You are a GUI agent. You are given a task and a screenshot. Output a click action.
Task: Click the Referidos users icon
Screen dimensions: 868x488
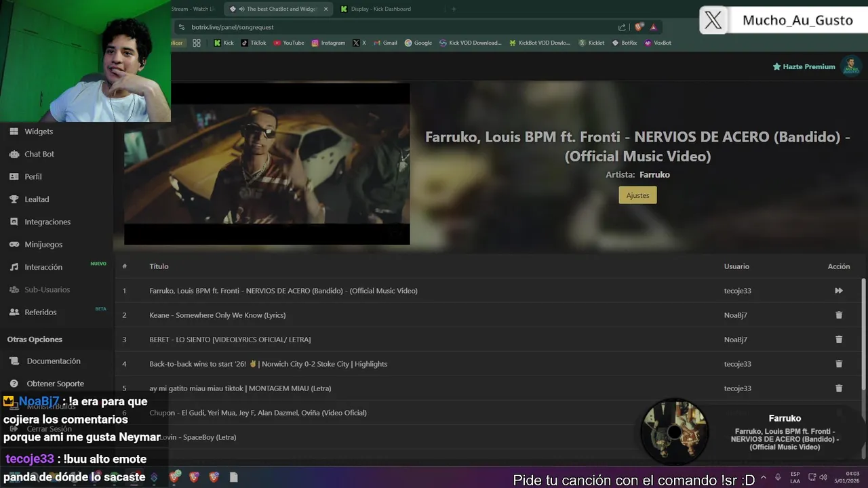(14, 312)
